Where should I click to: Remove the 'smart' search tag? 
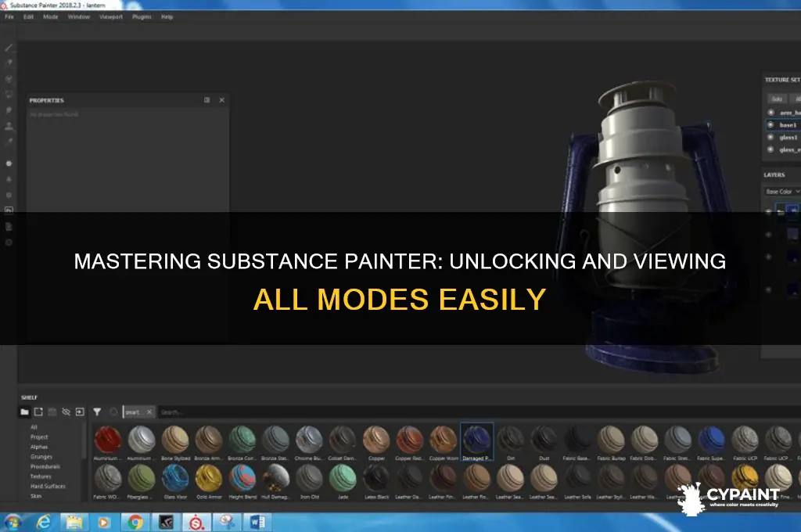pyautogui.click(x=149, y=412)
